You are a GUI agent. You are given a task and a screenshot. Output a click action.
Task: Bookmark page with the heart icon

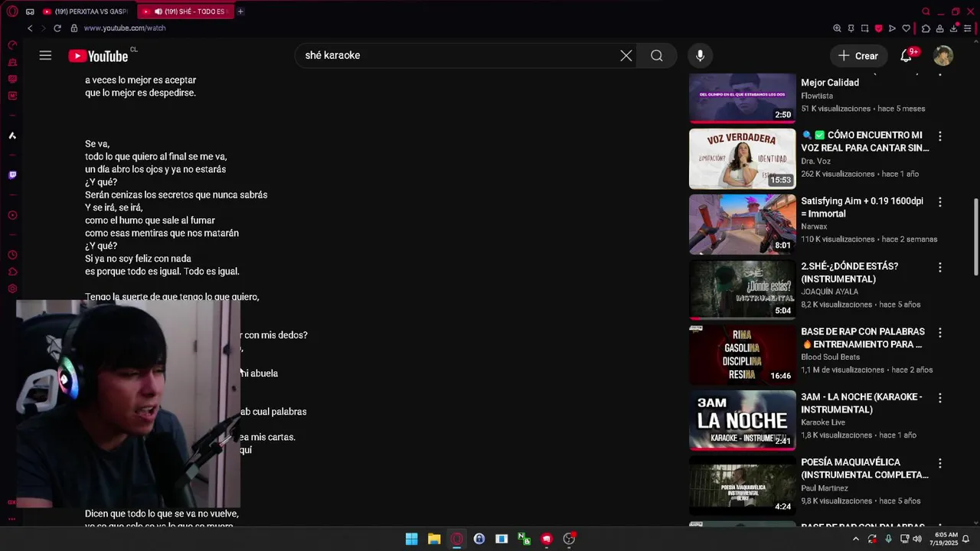pos(906,28)
